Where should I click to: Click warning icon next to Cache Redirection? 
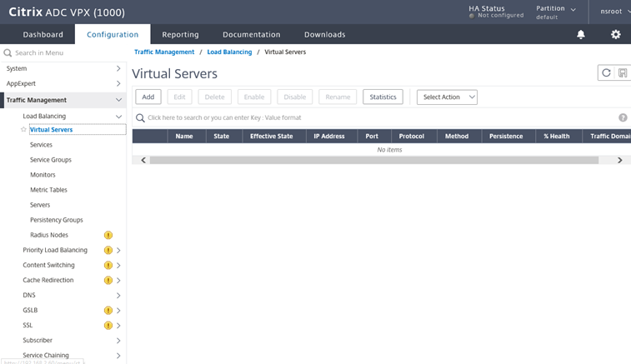coord(108,281)
